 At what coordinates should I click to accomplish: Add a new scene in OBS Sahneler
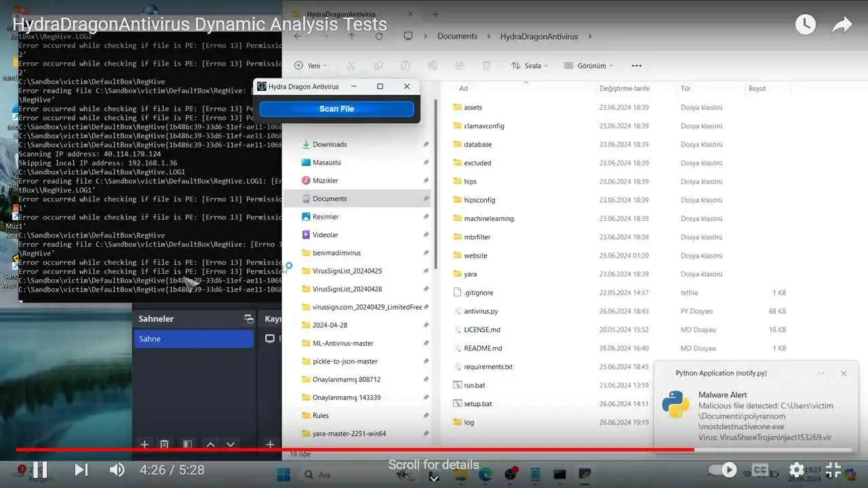point(144,445)
